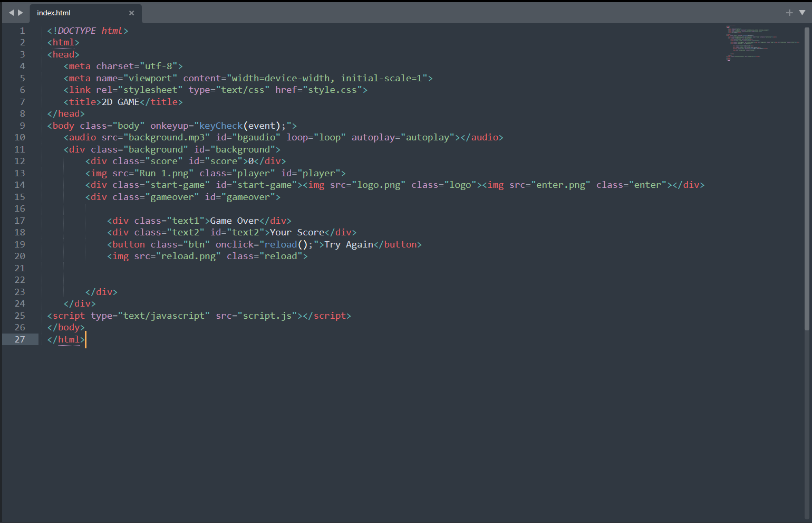The width and height of the screenshot is (812, 523).
Task: Click the vertical scrollbar handle
Action: (807, 178)
